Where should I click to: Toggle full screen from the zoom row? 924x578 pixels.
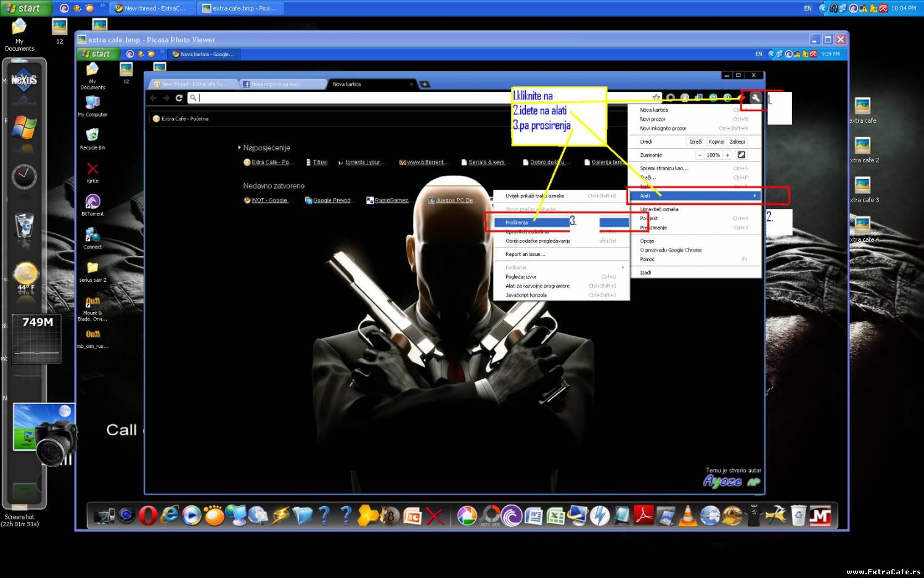point(742,155)
